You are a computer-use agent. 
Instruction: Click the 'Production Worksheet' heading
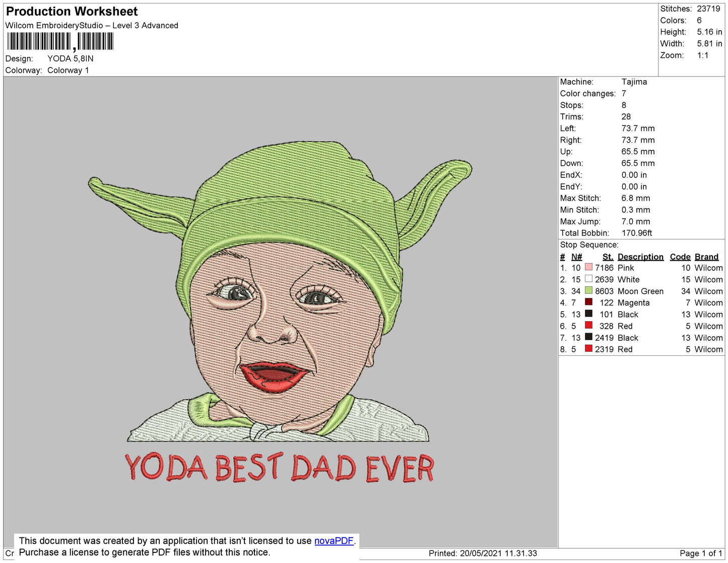72,12
